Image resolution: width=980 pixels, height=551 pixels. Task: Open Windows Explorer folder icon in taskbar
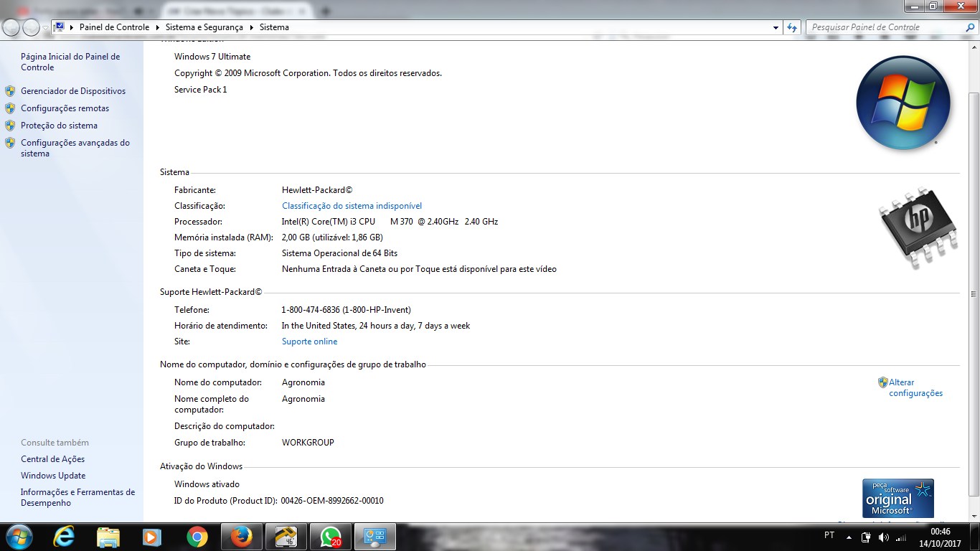coord(108,537)
